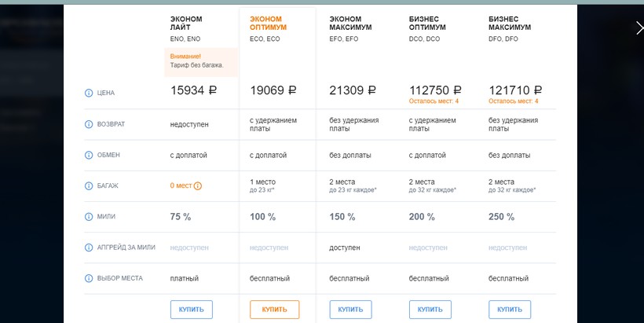The image size is (644, 323).
Task: Select the ЭКОНОМ ОПТИМУМ column header
Action: click(268, 23)
